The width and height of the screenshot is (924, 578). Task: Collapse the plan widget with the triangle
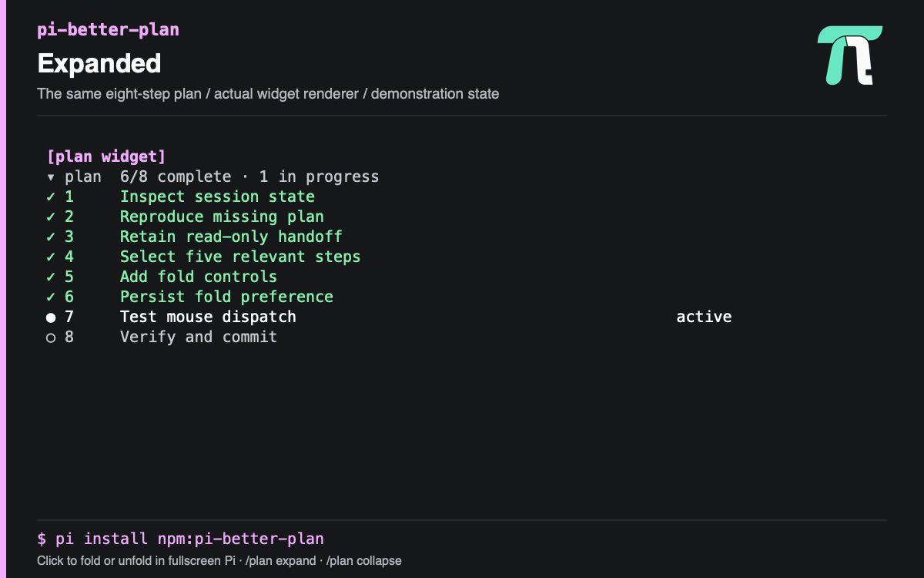[x=51, y=177]
